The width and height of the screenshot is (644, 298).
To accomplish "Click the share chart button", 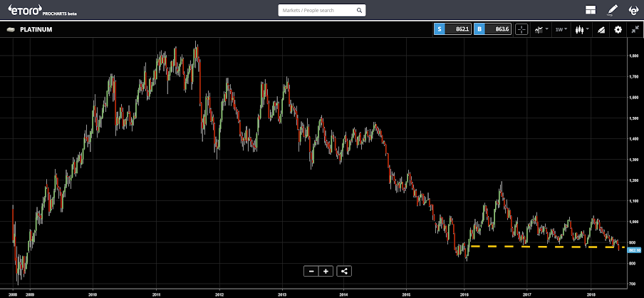I will 344,272.
